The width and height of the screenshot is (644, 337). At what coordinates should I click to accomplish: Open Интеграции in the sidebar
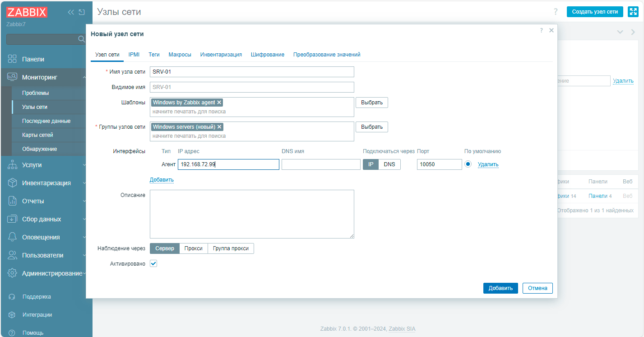tap(37, 315)
